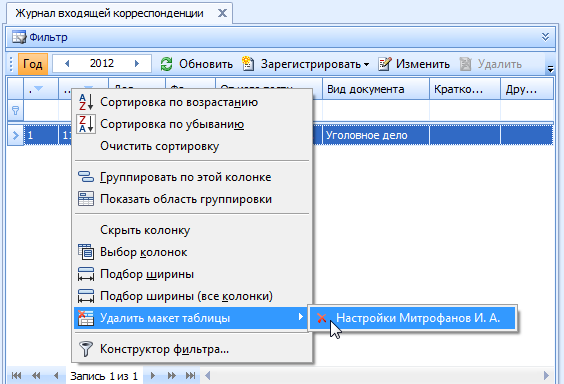Select Настройки Митрофанов И. А.
Screen dimensions: 564x384
tap(413, 318)
